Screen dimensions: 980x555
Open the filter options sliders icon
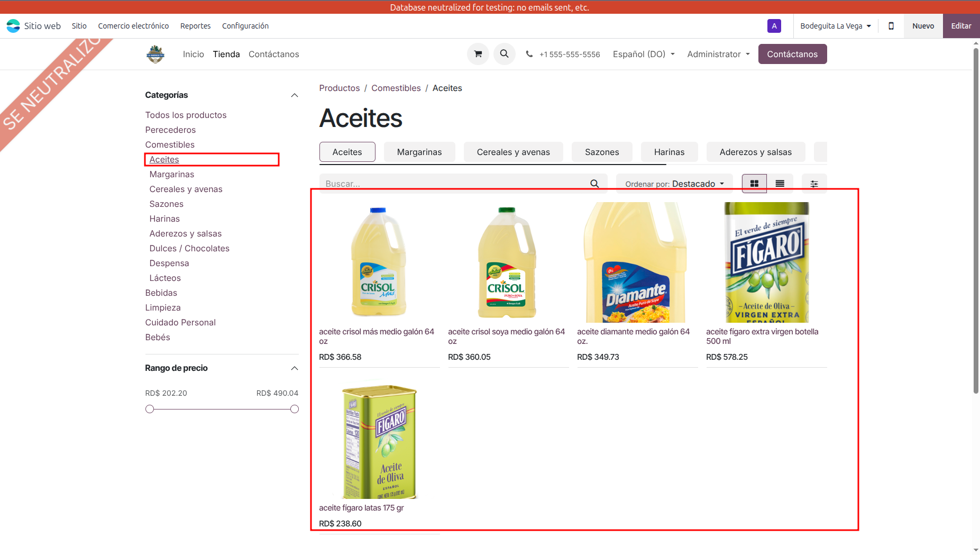click(814, 184)
